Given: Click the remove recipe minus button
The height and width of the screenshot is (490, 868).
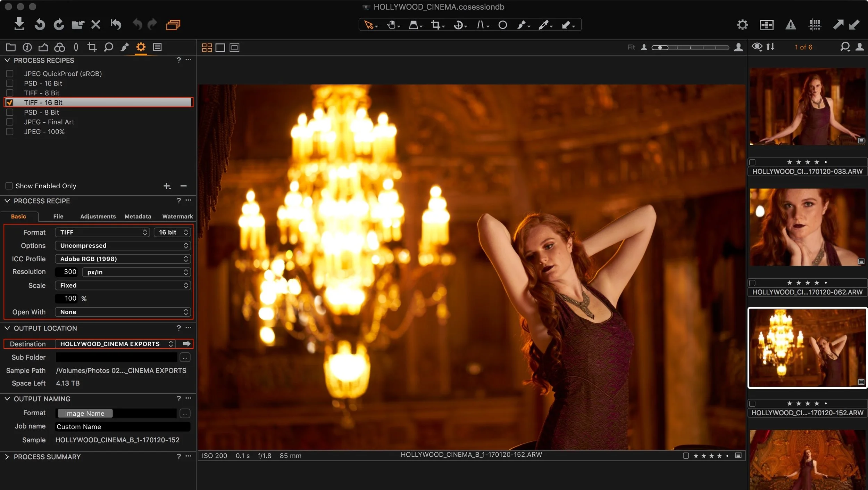Looking at the screenshot, I should (183, 186).
